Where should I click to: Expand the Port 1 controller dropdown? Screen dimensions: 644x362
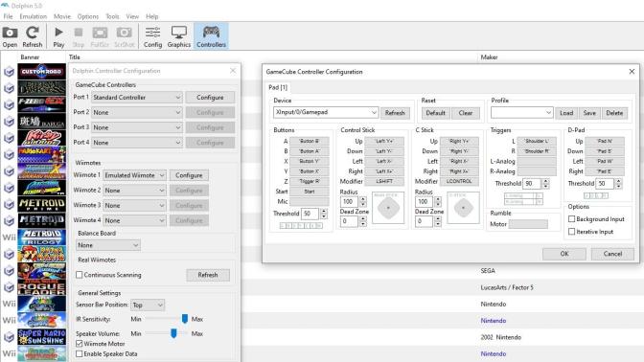[137, 98]
